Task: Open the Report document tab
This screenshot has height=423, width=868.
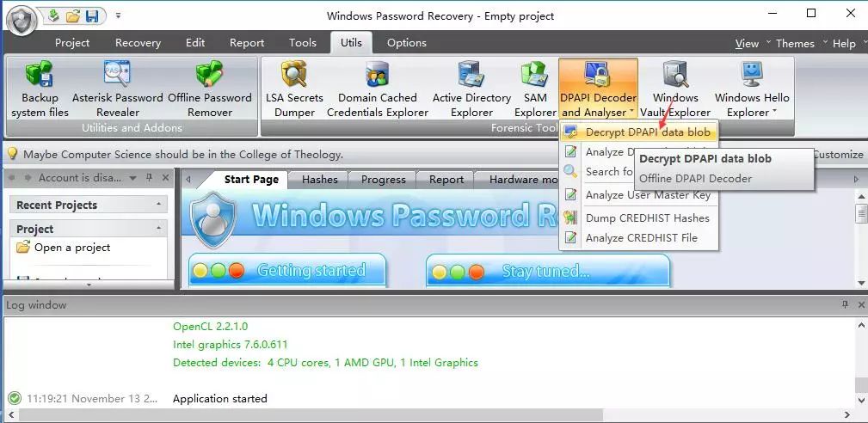Action: click(446, 179)
